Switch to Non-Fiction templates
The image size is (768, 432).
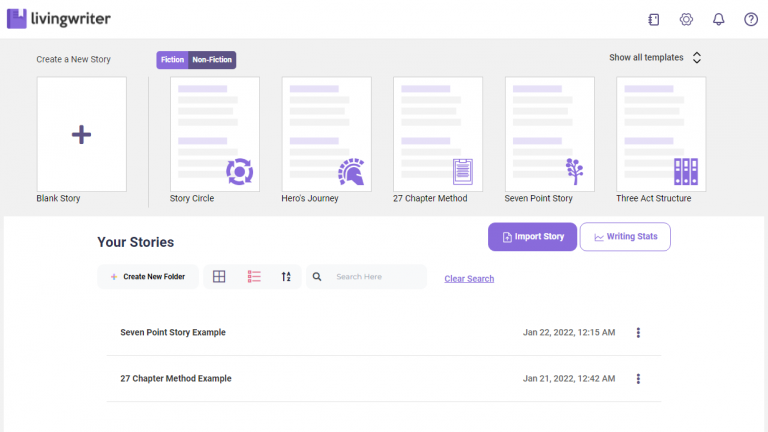213,60
